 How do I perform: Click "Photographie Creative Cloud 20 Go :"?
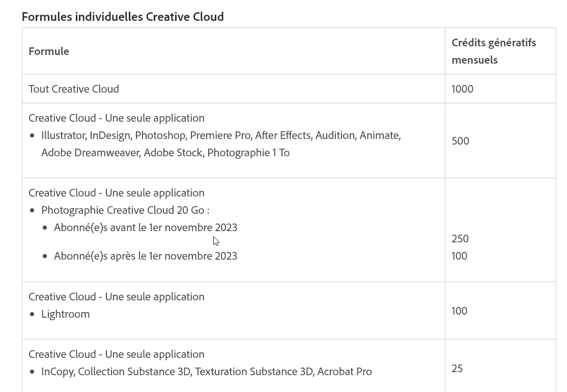pos(125,210)
